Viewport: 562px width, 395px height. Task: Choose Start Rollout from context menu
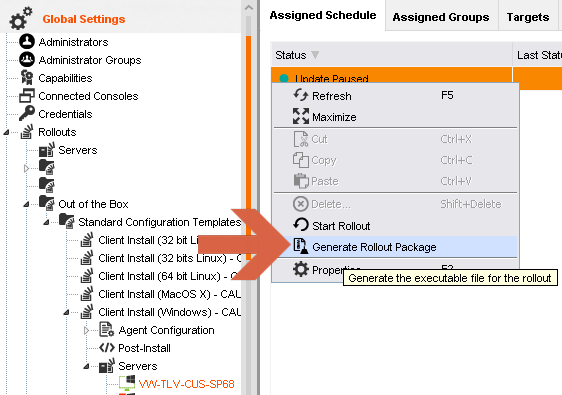click(x=395, y=226)
